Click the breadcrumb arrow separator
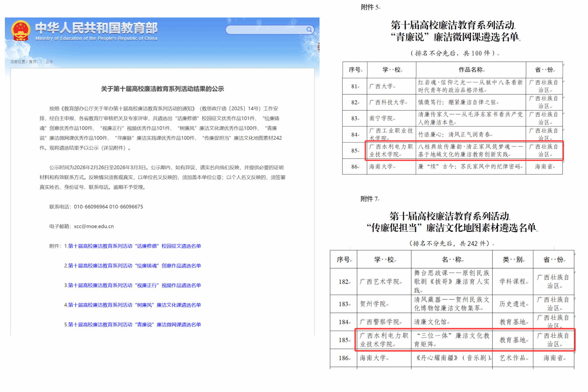The height and width of the screenshot is (392, 588). (x=41, y=62)
